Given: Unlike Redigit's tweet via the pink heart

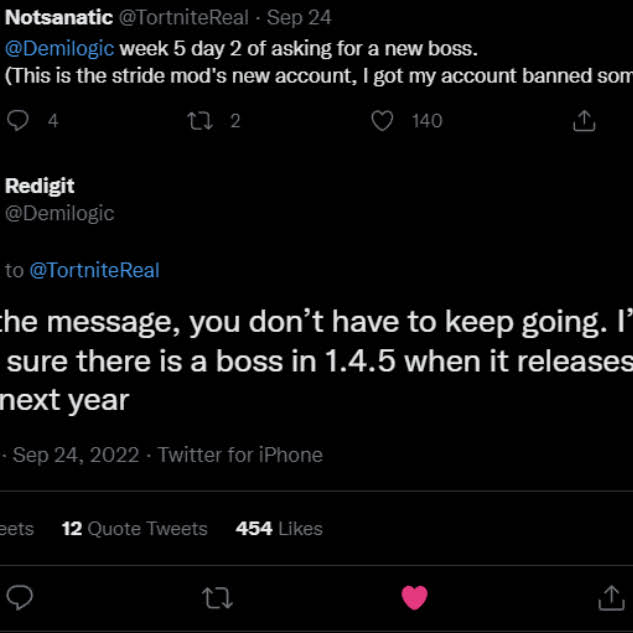Looking at the screenshot, I should point(414,598).
